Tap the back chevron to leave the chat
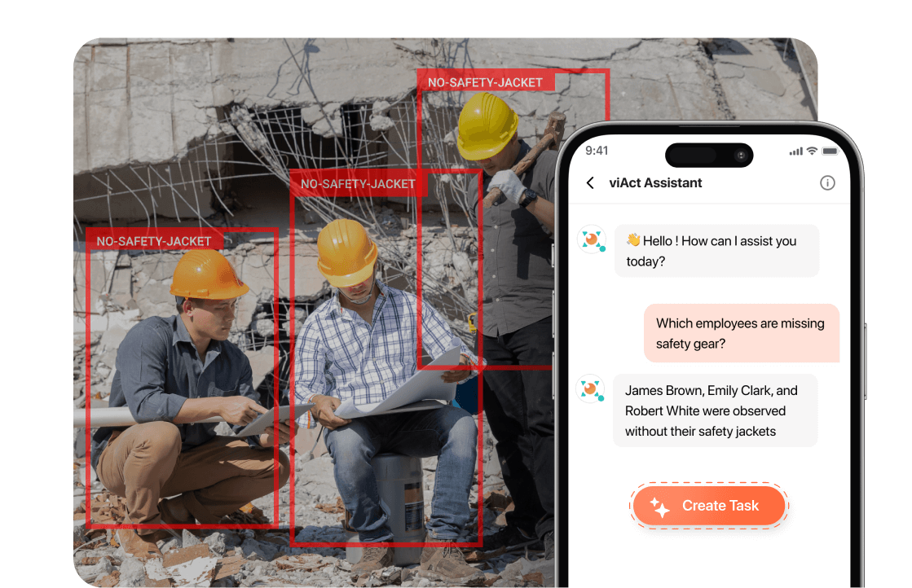 pyautogui.click(x=590, y=182)
